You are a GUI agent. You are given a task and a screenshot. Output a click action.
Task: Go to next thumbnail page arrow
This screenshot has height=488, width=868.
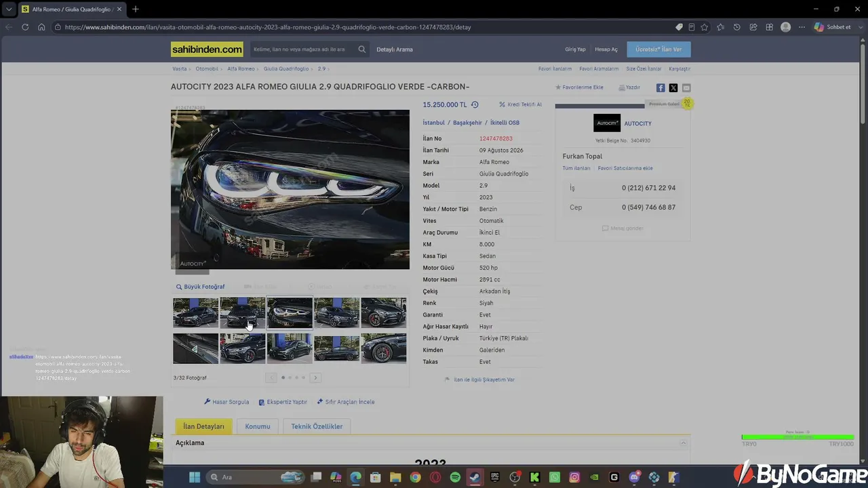coord(315,378)
